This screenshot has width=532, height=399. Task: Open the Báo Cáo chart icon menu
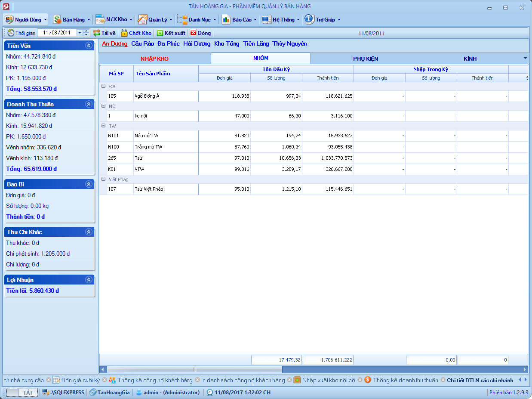[x=226, y=19]
